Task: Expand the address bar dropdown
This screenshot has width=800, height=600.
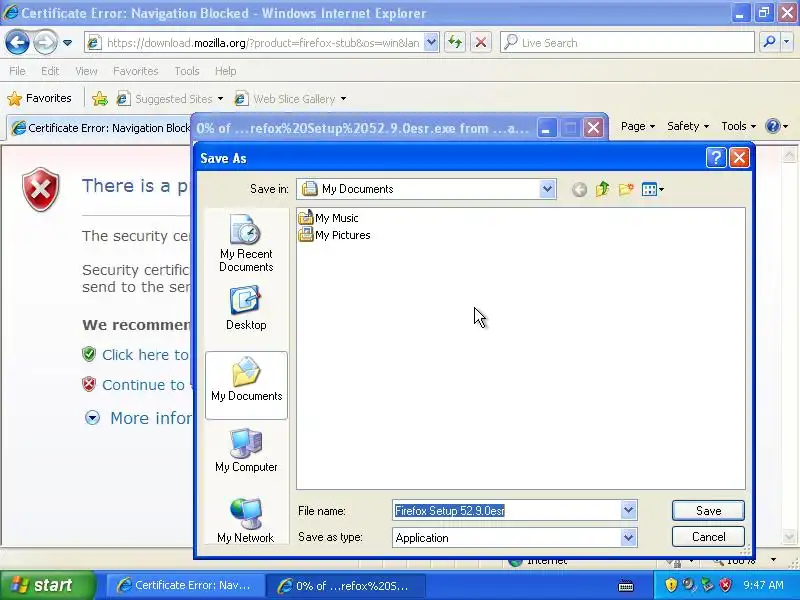Action: coord(431,43)
